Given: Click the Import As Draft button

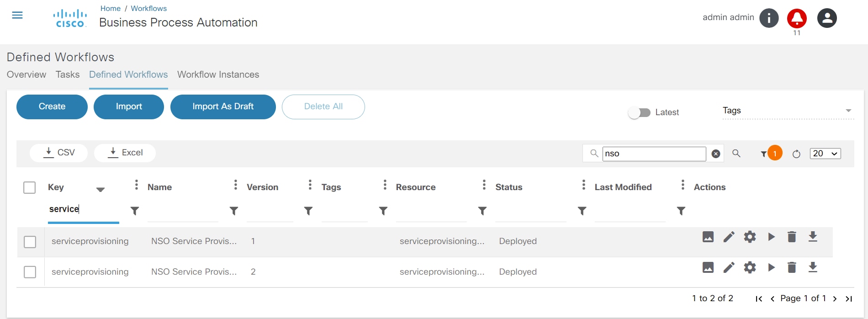Looking at the screenshot, I should pyautogui.click(x=223, y=106).
